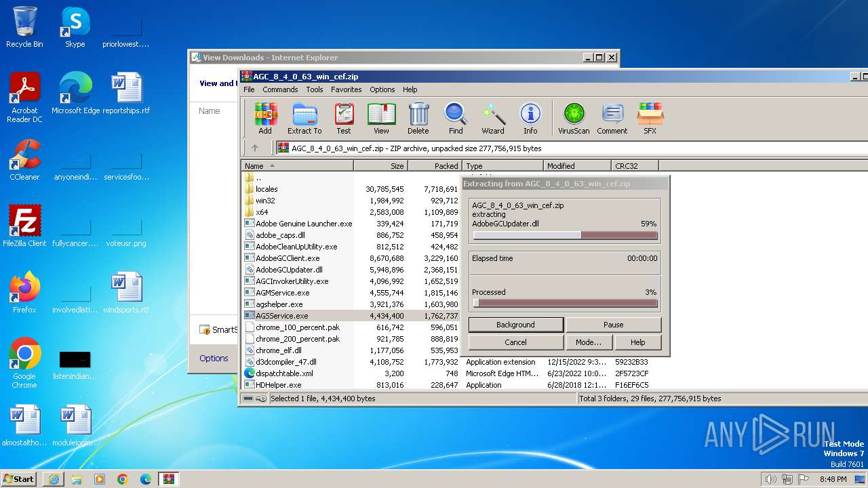Open the View file icon
This screenshot has height=488, width=868.
pyautogui.click(x=381, y=119)
